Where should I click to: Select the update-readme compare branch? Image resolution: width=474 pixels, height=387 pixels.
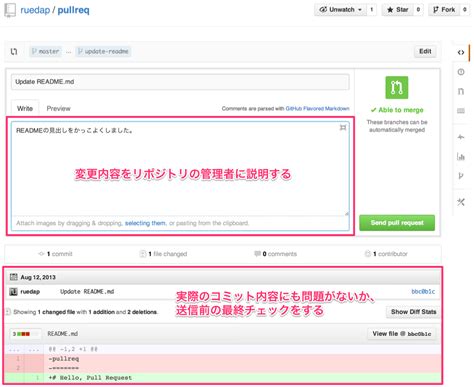[103, 51]
